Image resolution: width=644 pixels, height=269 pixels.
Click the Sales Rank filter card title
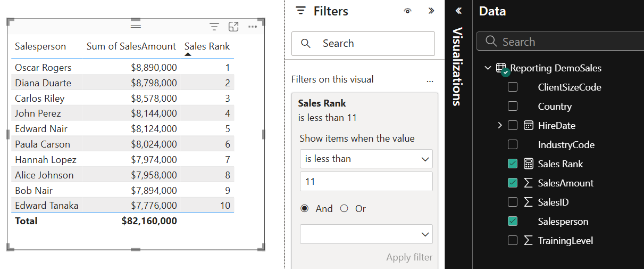[x=322, y=103]
